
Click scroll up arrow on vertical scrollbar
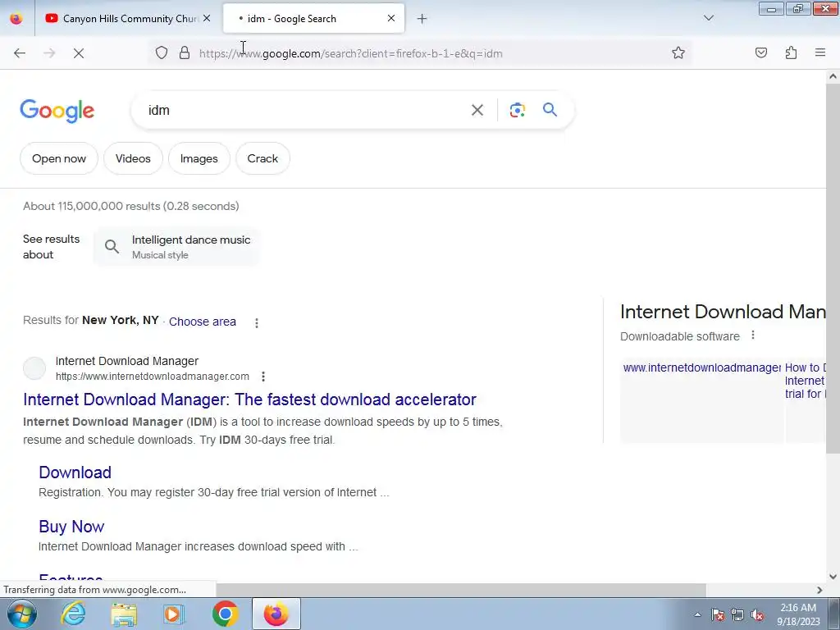(x=833, y=76)
